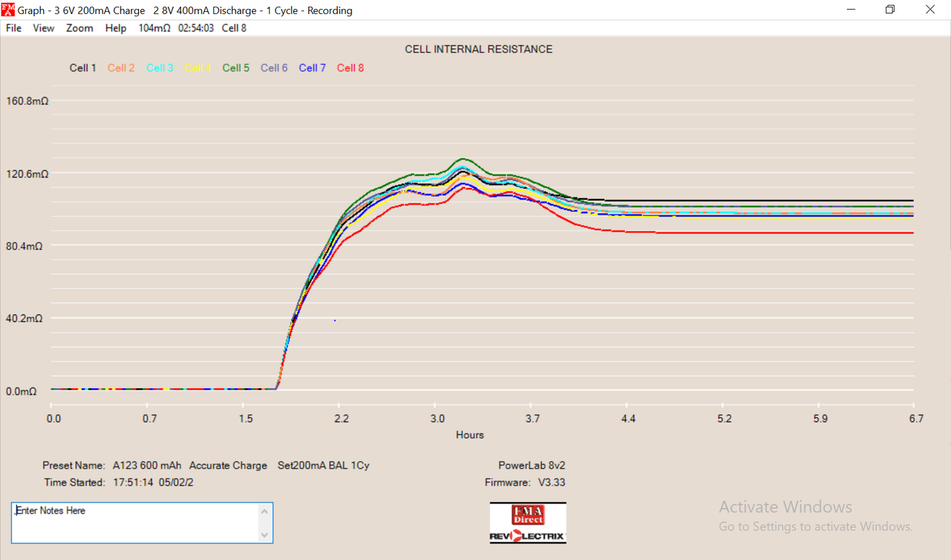Click into the Enter Notes Here field
The image size is (951, 560).
coord(135,523)
